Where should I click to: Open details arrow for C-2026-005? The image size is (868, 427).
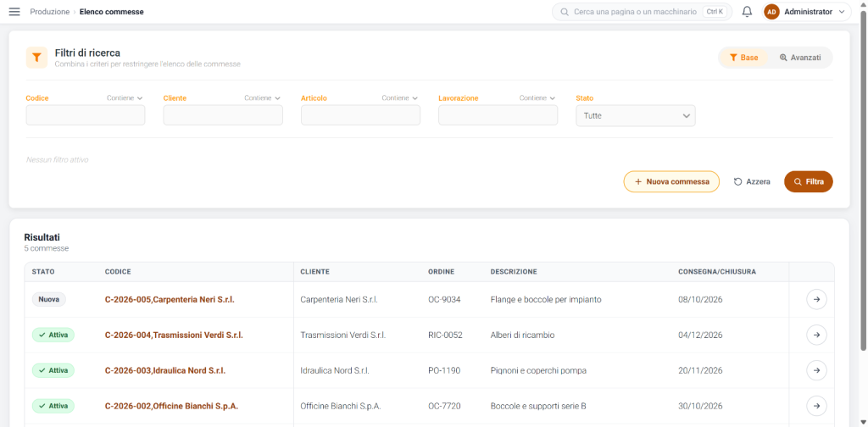coord(816,299)
